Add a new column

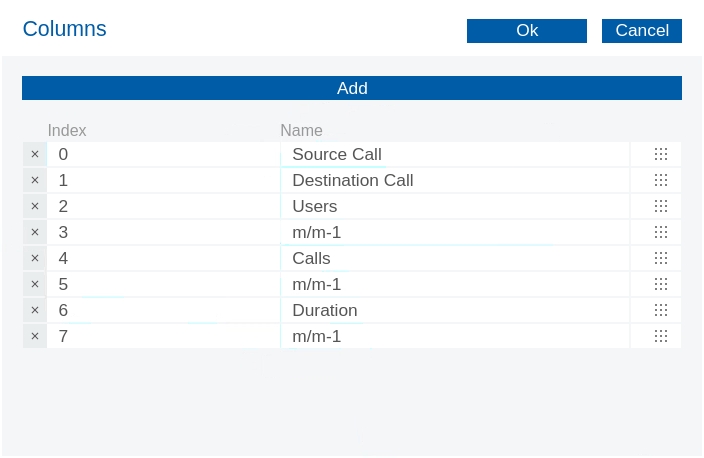(x=352, y=88)
